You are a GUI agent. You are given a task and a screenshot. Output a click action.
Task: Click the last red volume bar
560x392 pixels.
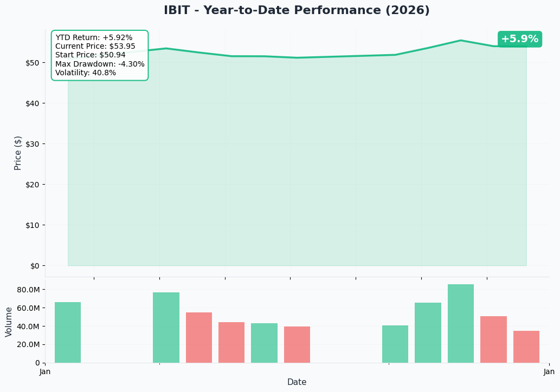pos(526,347)
